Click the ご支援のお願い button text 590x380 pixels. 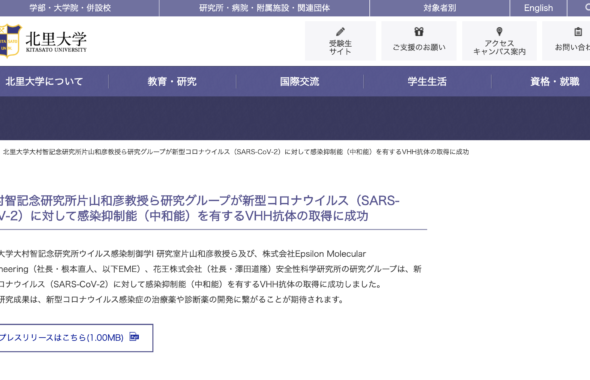(419, 47)
